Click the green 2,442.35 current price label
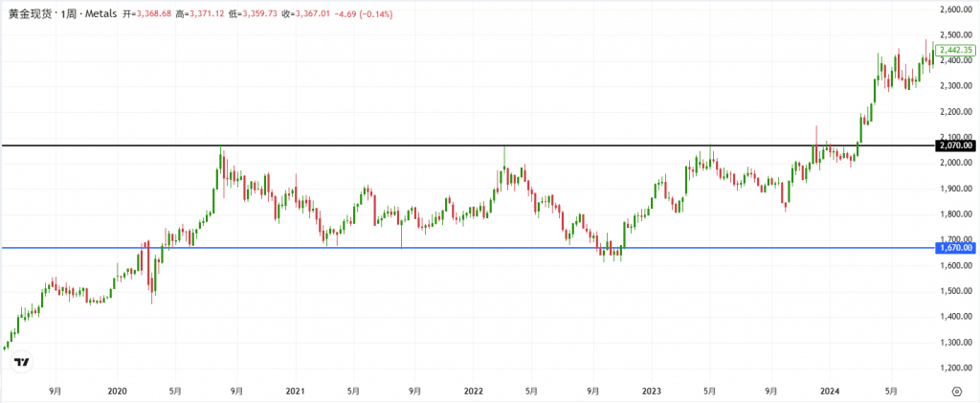Viewport: 980px width, 403px height. click(955, 49)
